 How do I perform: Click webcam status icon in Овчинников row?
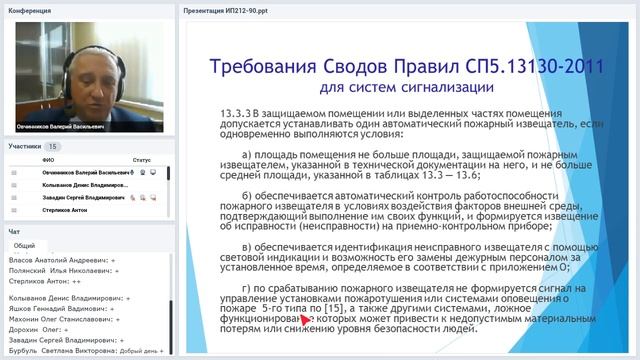pyautogui.click(x=142, y=173)
